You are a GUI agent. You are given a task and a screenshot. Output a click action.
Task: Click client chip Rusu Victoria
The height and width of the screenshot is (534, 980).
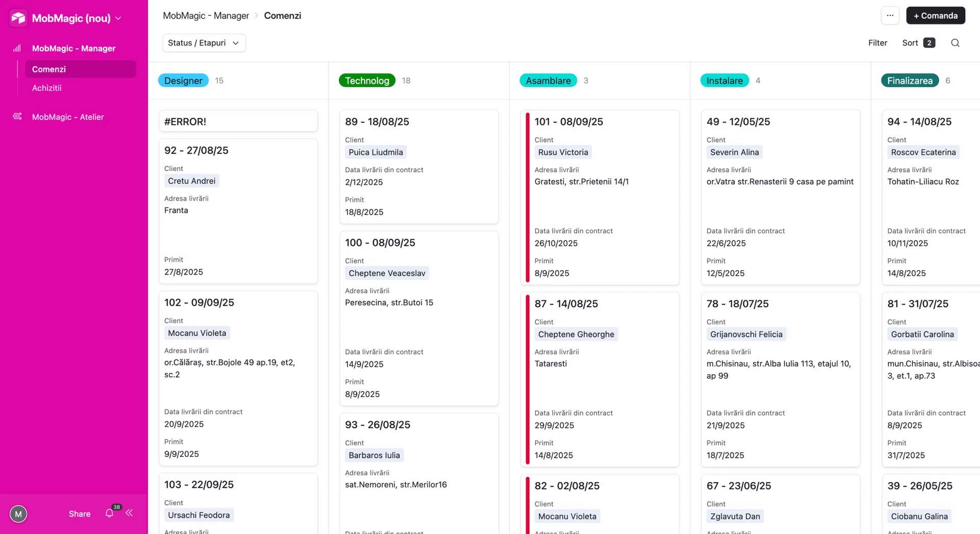point(563,152)
